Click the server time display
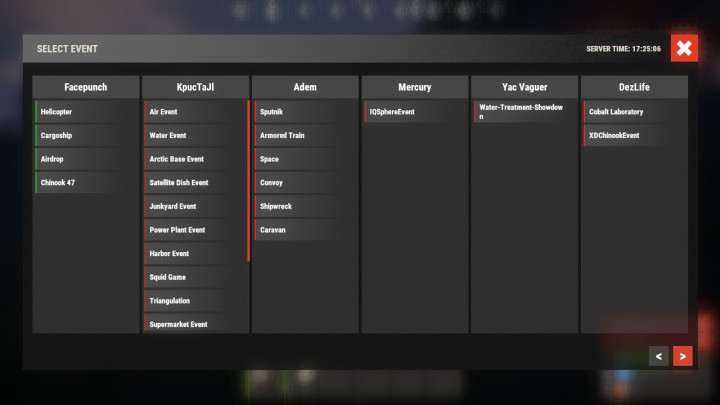This screenshot has height=405, width=720. 624,49
